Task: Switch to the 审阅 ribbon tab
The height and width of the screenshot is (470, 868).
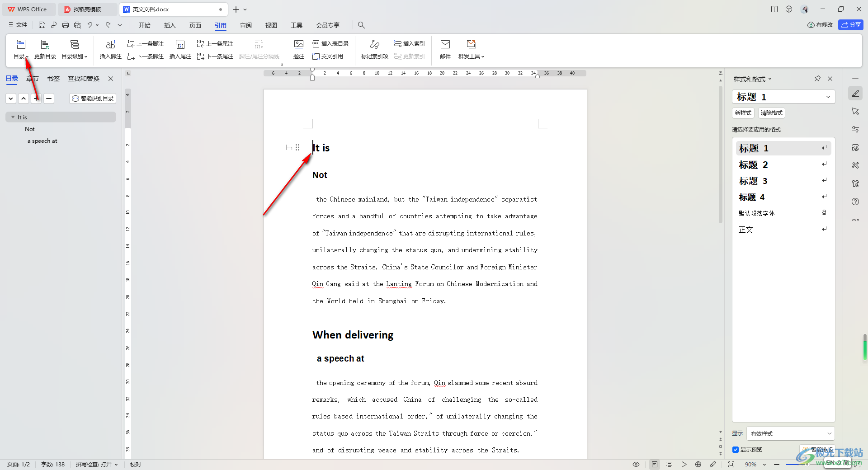Action: [246, 25]
